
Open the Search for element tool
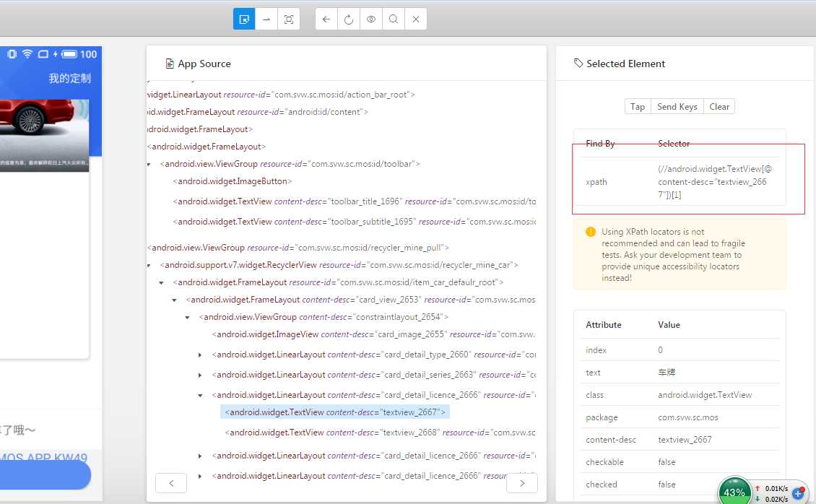coord(394,19)
